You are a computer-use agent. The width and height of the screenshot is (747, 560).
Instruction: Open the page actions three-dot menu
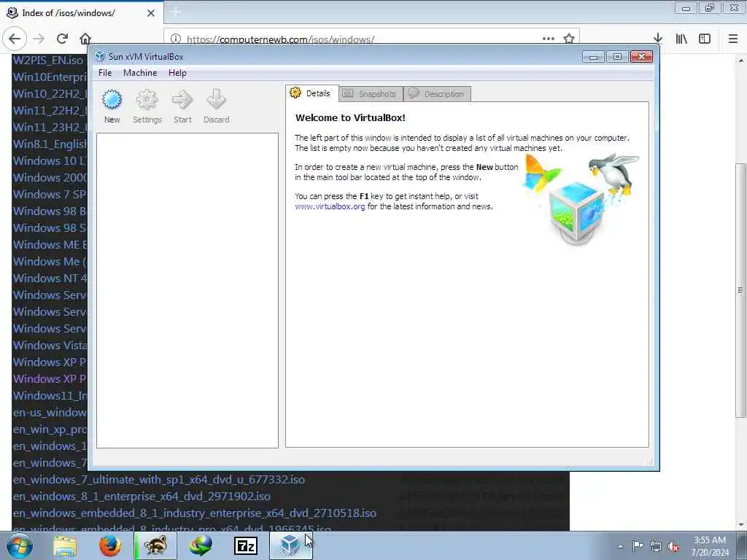549,39
